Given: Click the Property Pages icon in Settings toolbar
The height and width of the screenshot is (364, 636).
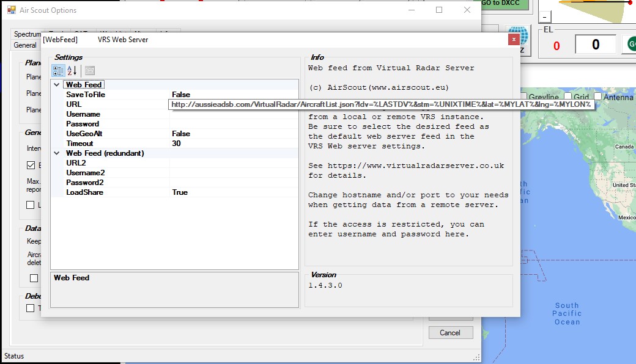Looking at the screenshot, I should click(90, 70).
